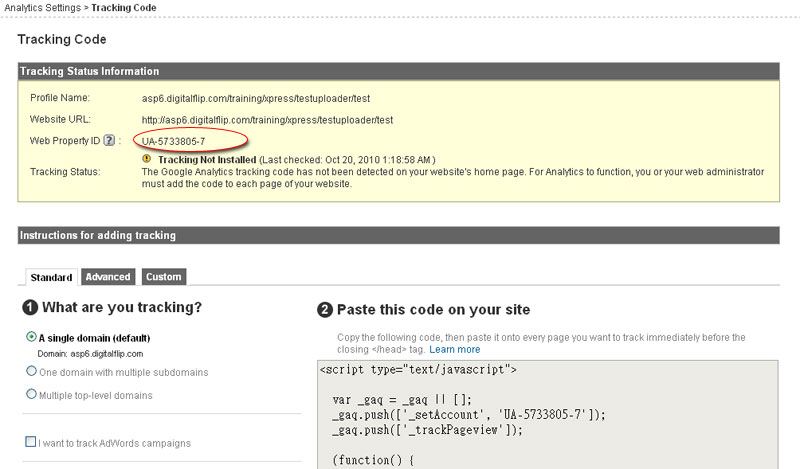The image size is (800, 469).
Task: Select Multiple top-level domains option
Action: (31, 394)
